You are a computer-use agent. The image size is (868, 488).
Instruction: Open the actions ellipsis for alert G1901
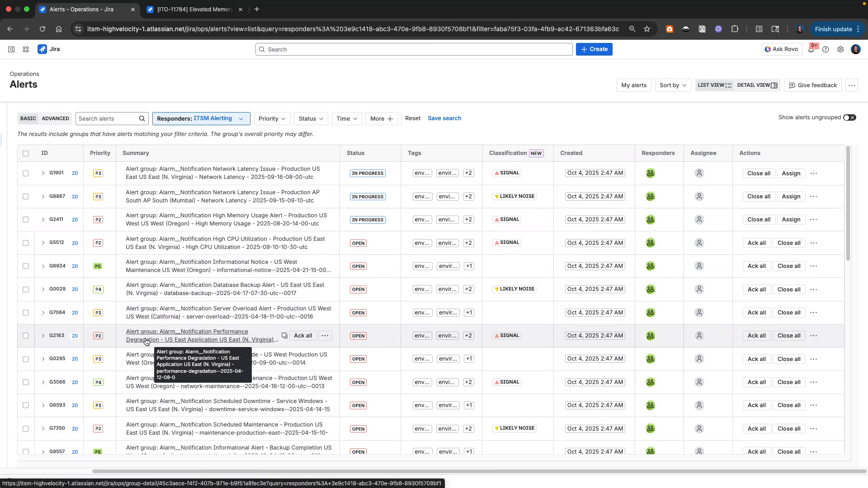[x=814, y=173]
